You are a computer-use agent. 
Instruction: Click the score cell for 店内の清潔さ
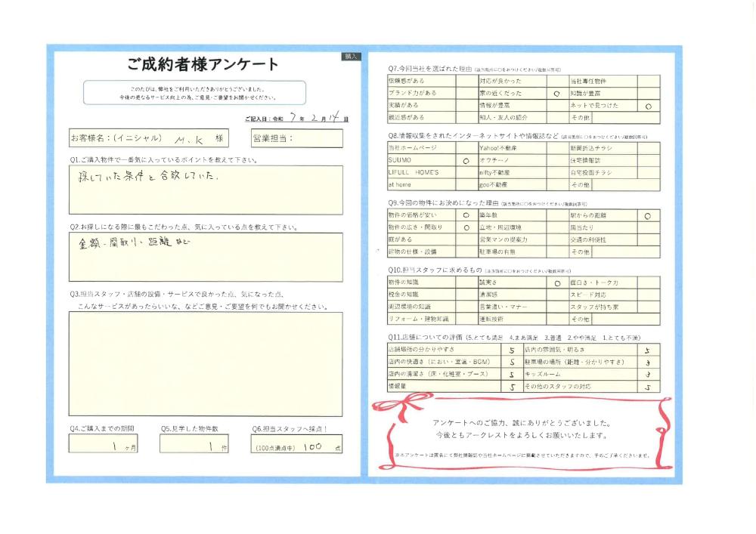point(512,374)
